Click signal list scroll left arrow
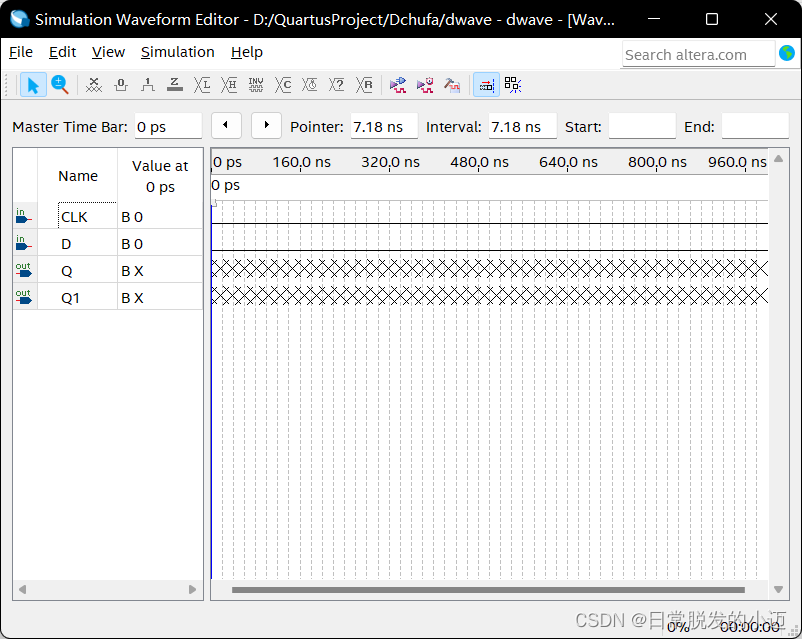This screenshot has width=802, height=639. coord(22,589)
